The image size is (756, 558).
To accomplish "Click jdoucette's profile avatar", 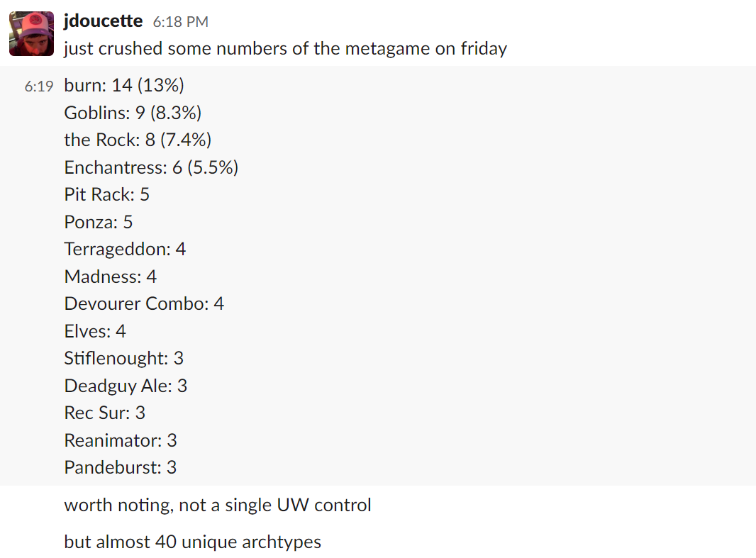I will pyautogui.click(x=31, y=33).
